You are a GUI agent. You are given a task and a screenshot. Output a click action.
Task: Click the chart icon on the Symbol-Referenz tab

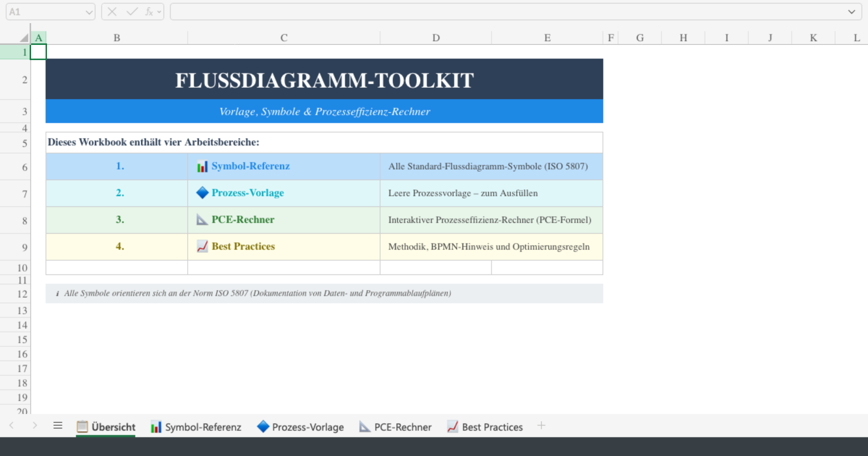(x=156, y=426)
